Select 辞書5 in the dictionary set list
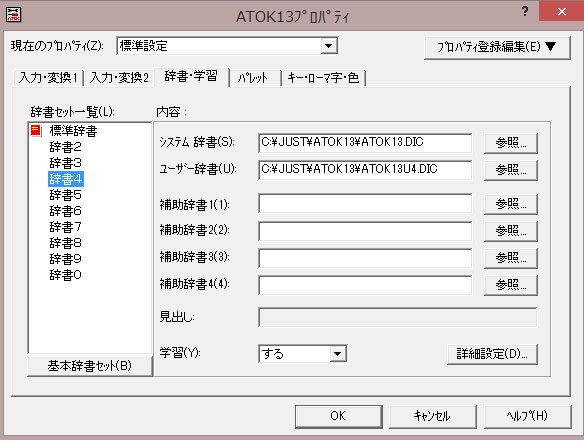This screenshot has height=440, width=584. [66, 195]
